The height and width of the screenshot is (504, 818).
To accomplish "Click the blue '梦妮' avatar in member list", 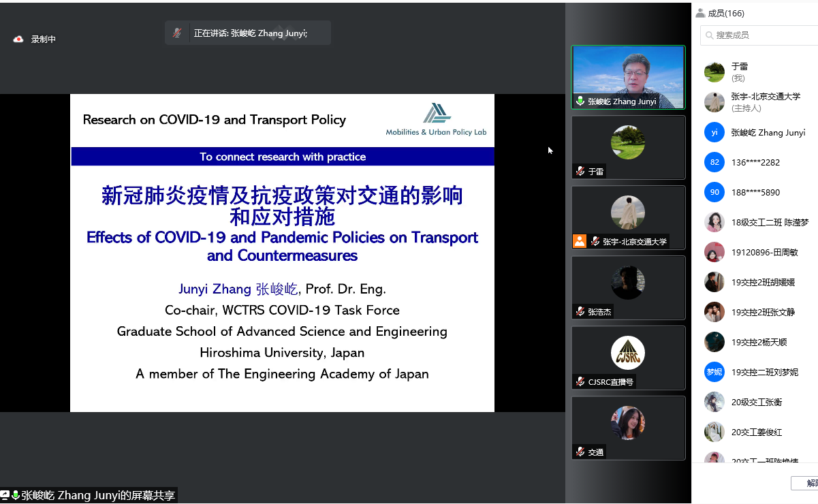I will tap(714, 372).
